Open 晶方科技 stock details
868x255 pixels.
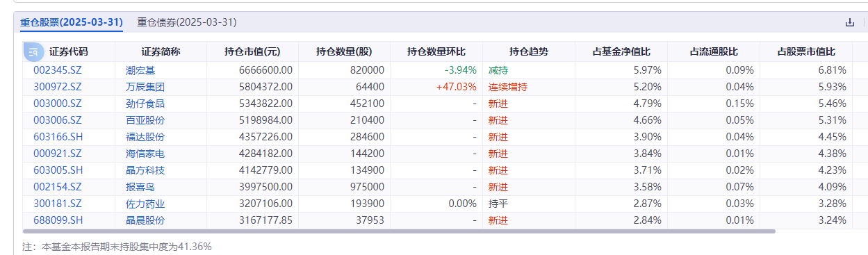tap(145, 170)
